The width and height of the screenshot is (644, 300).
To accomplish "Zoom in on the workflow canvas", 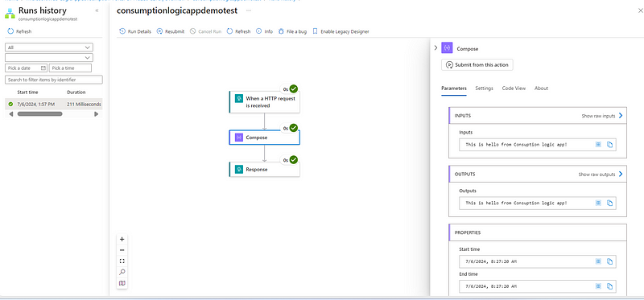I will pos(122,239).
